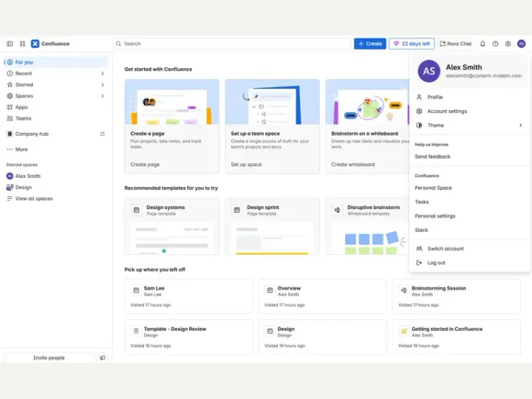Open the Design sprint template card

coord(272,226)
